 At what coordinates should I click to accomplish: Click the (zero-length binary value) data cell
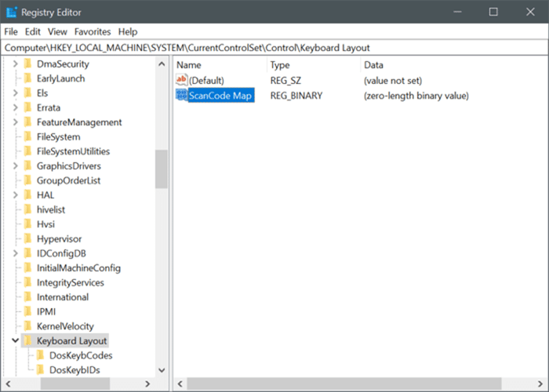(x=416, y=96)
